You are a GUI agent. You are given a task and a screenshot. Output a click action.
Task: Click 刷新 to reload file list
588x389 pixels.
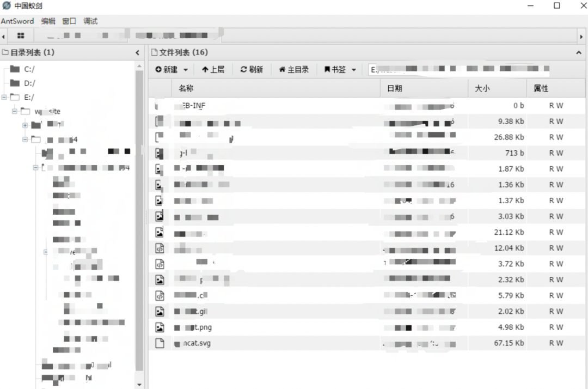click(252, 69)
